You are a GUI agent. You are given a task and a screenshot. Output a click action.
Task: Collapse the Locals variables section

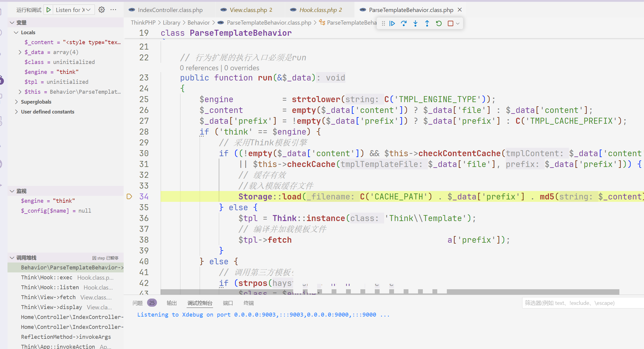point(17,32)
